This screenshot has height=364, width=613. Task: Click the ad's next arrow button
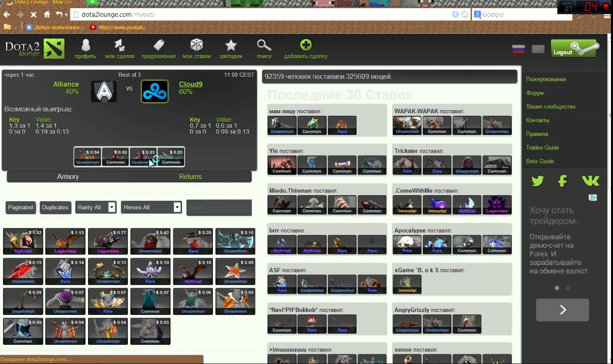tap(562, 310)
